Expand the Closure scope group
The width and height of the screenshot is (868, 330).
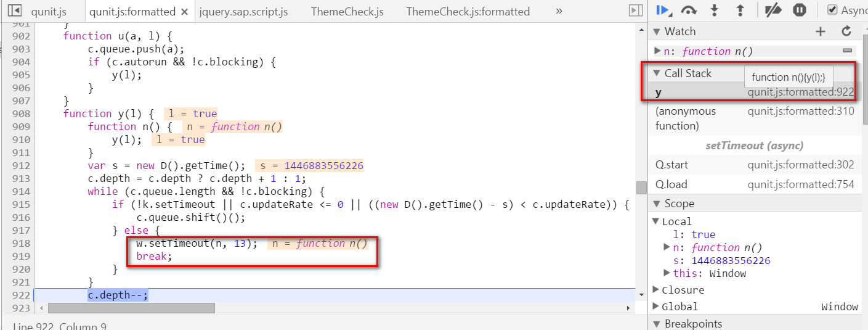coord(655,290)
